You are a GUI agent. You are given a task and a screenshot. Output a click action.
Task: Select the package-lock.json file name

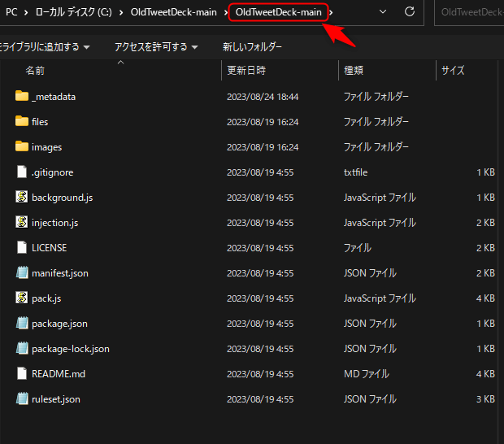pyautogui.click(x=71, y=349)
